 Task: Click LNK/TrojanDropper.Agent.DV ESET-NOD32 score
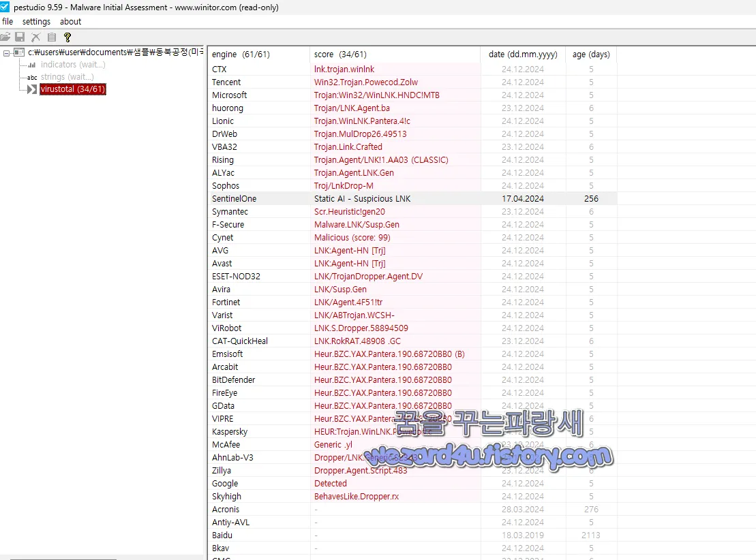click(x=368, y=277)
